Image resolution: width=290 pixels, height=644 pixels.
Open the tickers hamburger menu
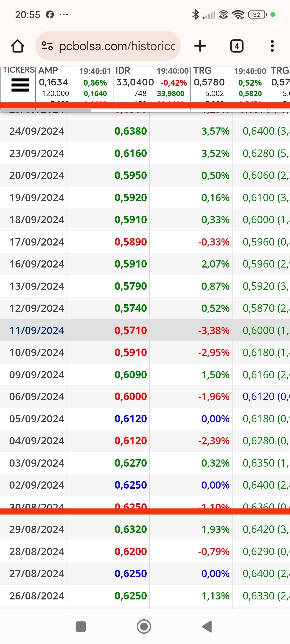[20, 85]
